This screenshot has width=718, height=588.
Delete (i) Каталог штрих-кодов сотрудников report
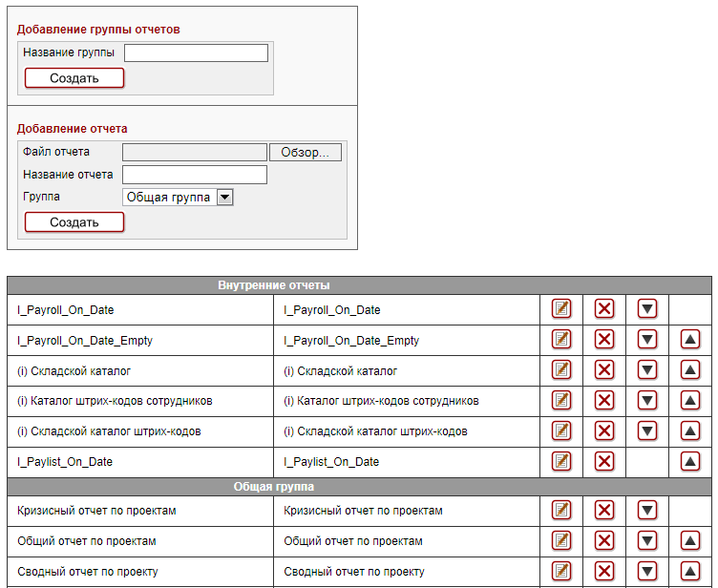604,401
